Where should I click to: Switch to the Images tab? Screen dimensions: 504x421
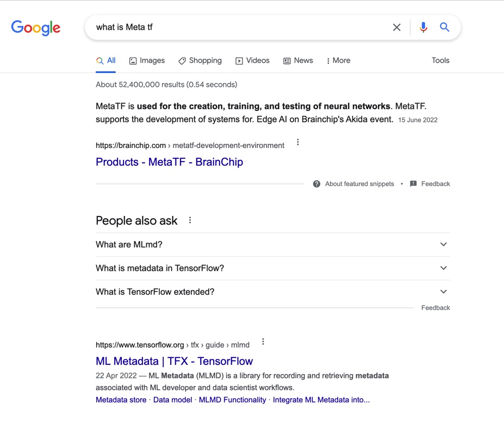coord(147,60)
